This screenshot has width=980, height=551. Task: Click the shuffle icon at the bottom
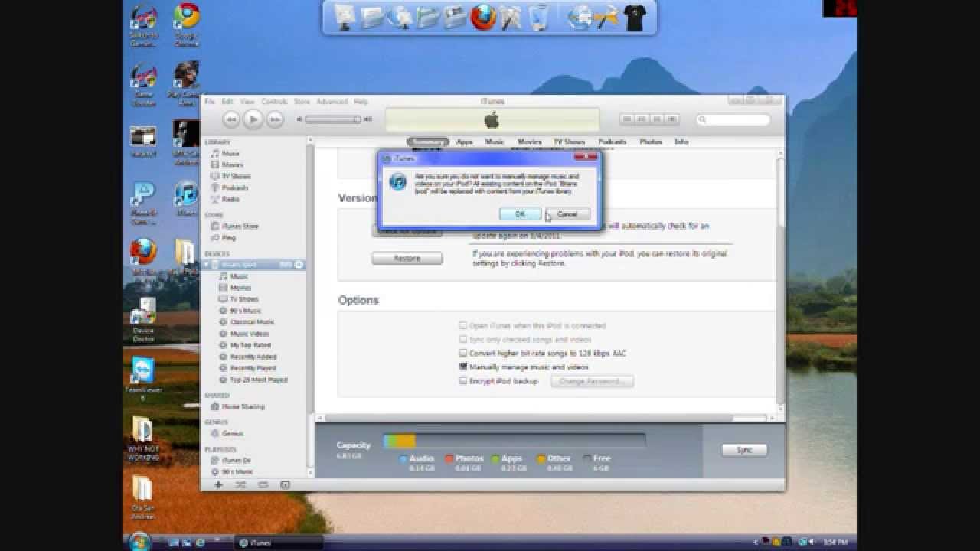pos(240,484)
